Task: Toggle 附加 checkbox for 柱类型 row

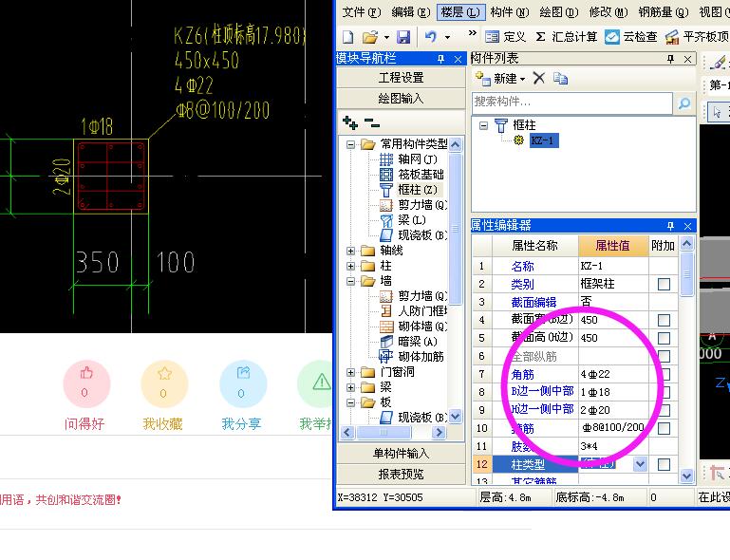Action: (x=664, y=464)
